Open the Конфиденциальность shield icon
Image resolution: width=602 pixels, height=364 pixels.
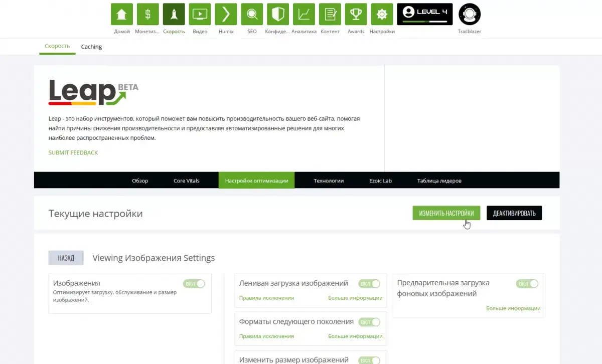[x=278, y=14]
